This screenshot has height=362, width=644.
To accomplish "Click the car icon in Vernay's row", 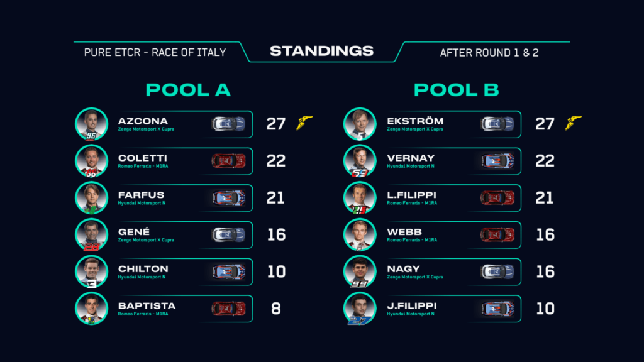I will point(497,161).
